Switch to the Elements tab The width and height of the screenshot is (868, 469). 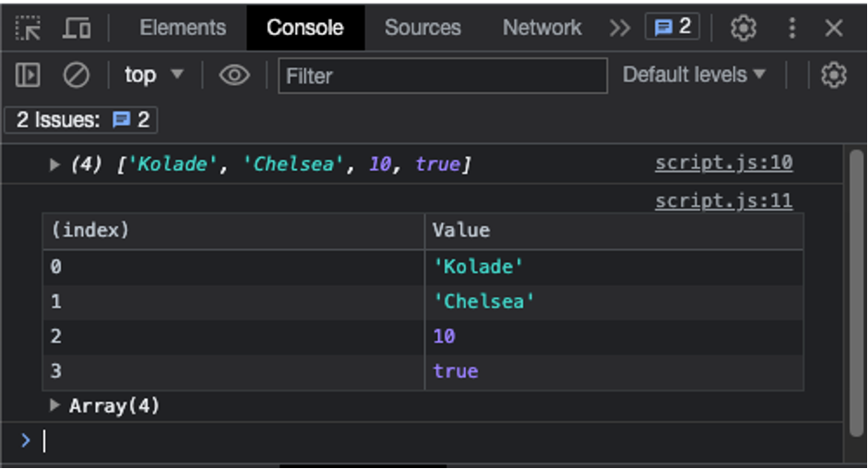[x=183, y=29]
